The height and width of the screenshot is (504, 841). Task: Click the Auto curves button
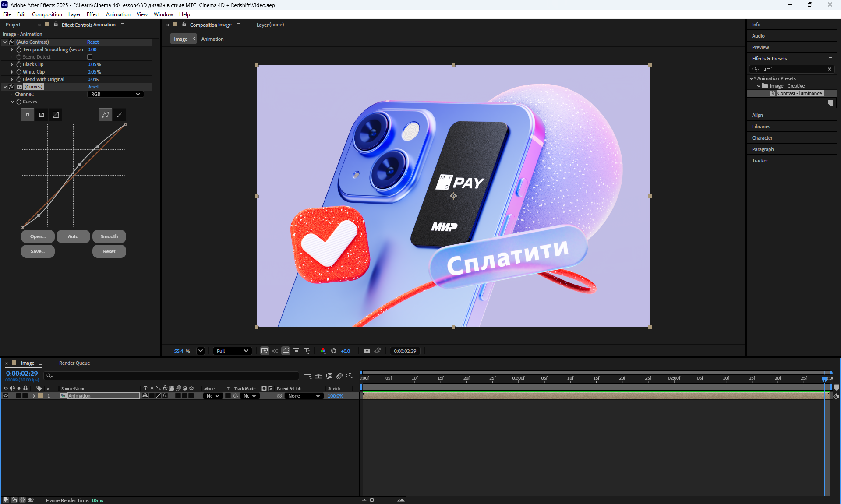[73, 236]
